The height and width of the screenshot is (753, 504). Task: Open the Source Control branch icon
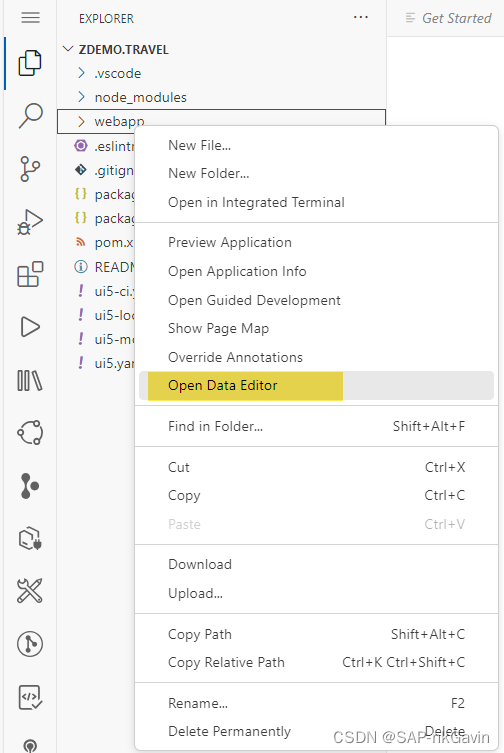30,169
